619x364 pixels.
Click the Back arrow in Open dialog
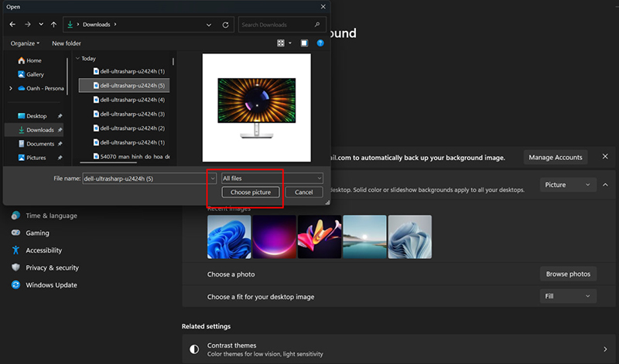click(12, 25)
